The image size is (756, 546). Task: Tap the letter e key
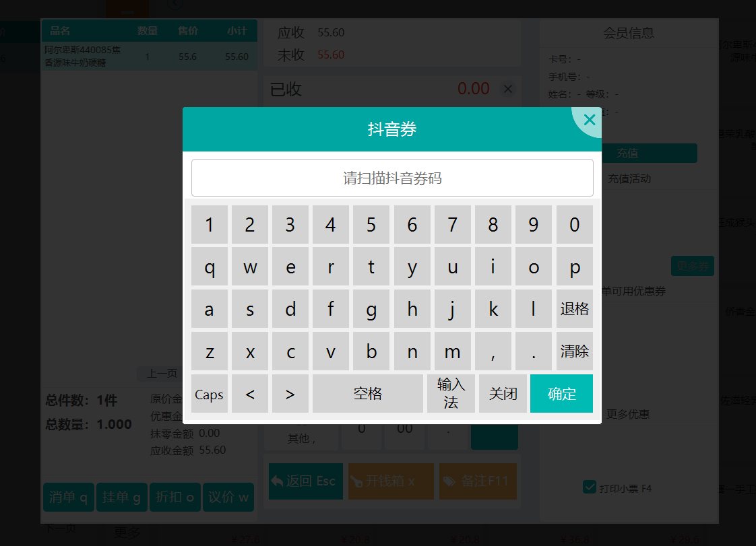tap(290, 267)
